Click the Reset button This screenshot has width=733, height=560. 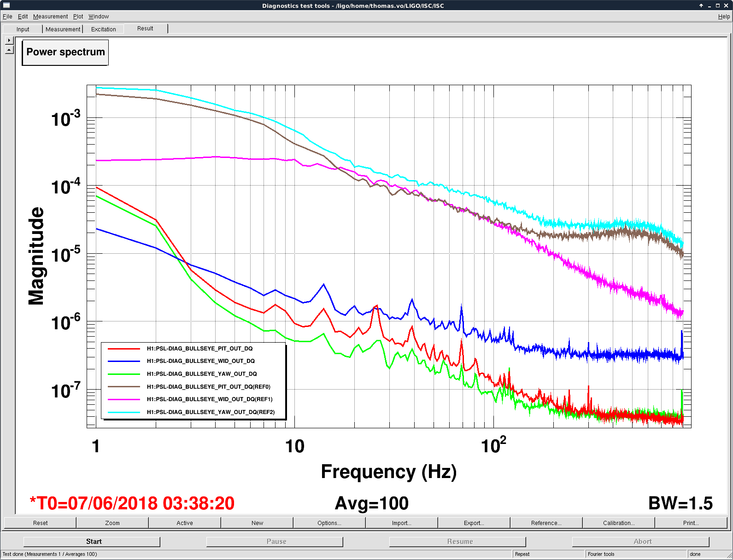tap(40, 523)
